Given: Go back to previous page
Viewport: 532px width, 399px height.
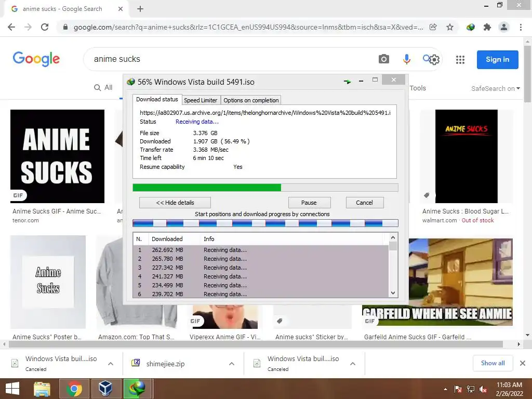Looking at the screenshot, I should (11, 27).
